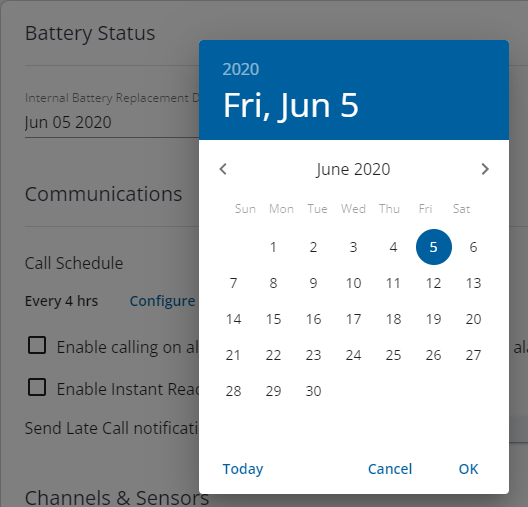
Task: Pick Saturday June 13
Action: click(473, 283)
